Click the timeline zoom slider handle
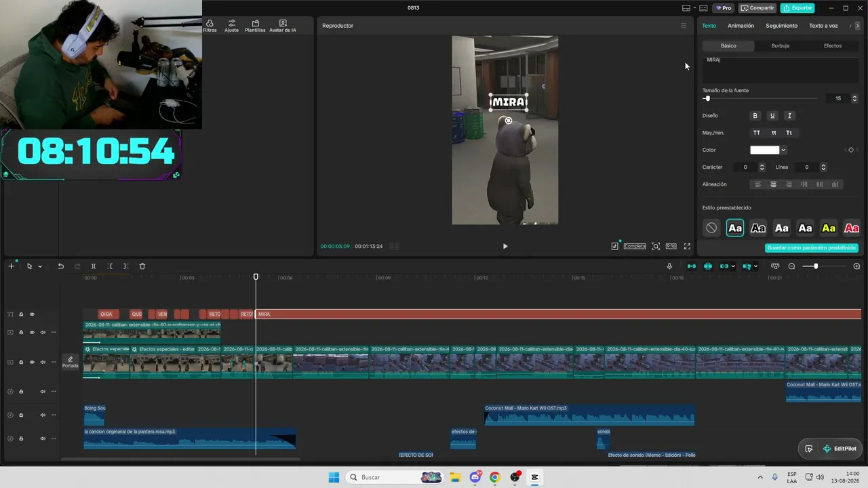This screenshot has width=868, height=488. 816,266
